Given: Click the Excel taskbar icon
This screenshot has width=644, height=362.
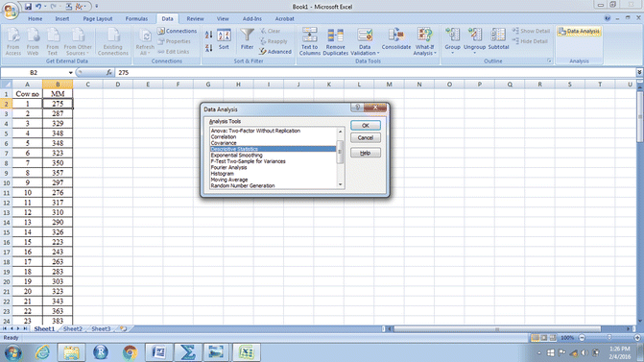Looking at the screenshot, I should pyautogui.click(x=247, y=352).
